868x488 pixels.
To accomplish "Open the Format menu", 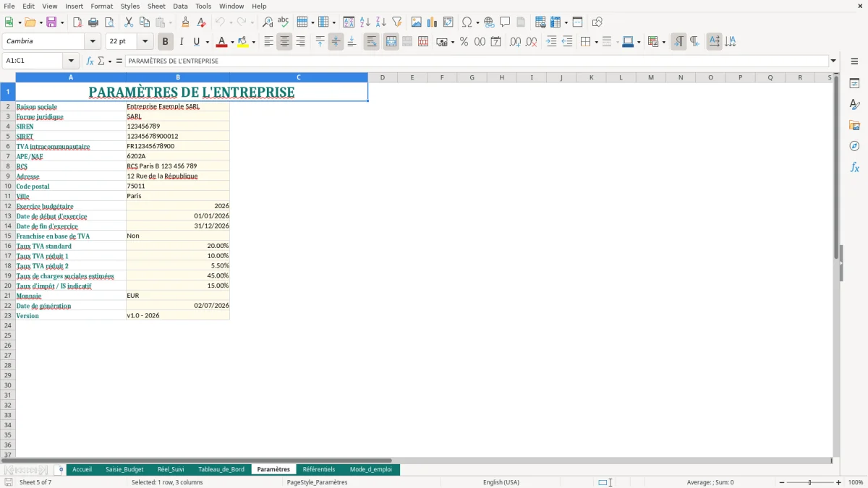I will click(102, 6).
